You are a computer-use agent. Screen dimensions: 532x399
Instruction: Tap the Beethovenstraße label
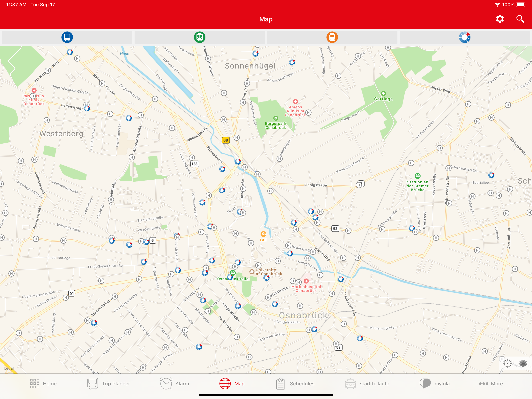point(65,187)
